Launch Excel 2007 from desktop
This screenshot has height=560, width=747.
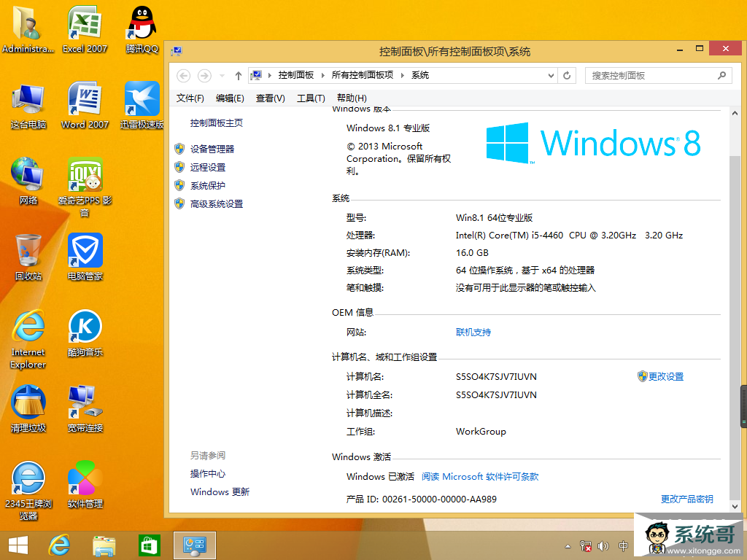(x=85, y=29)
